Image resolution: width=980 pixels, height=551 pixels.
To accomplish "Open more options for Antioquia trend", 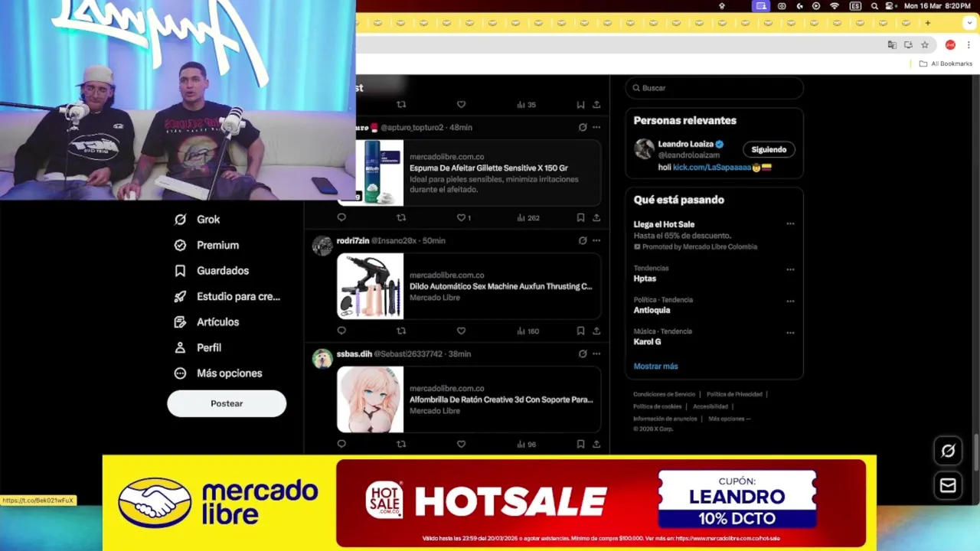I will (790, 301).
